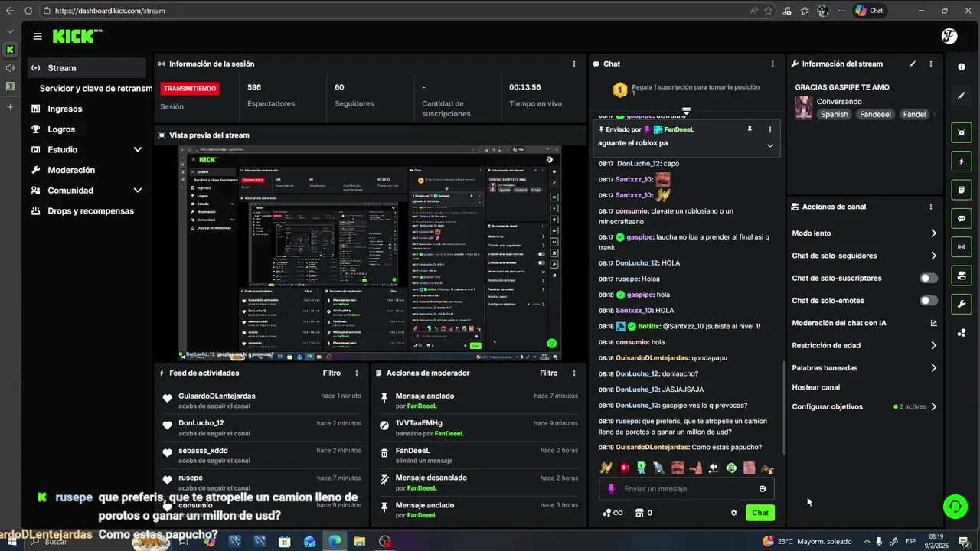The height and width of the screenshot is (551, 980).
Task: Open Información del stream three-dot menu
Action: click(x=931, y=64)
